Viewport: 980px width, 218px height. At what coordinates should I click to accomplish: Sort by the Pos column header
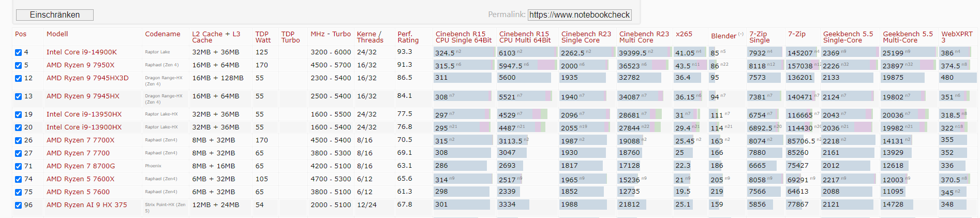click(x=21, y=34)
